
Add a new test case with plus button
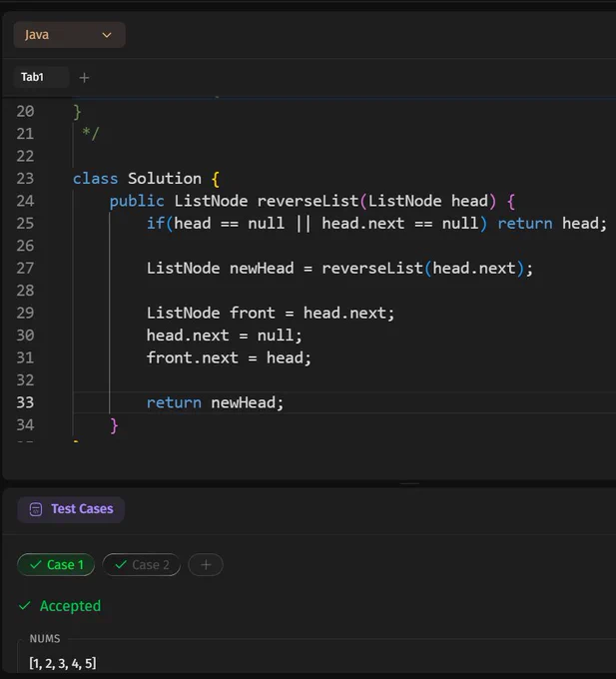point(206,565)
